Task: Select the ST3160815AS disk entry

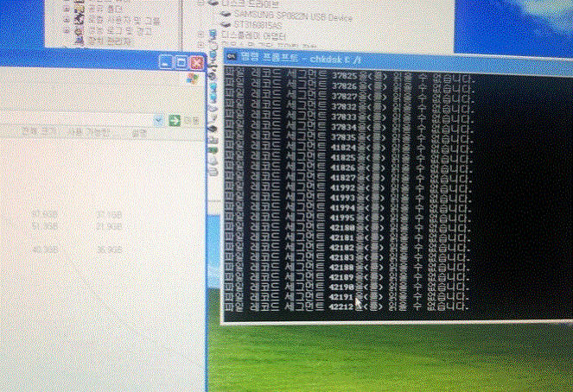Action: (x=258, y=25)
